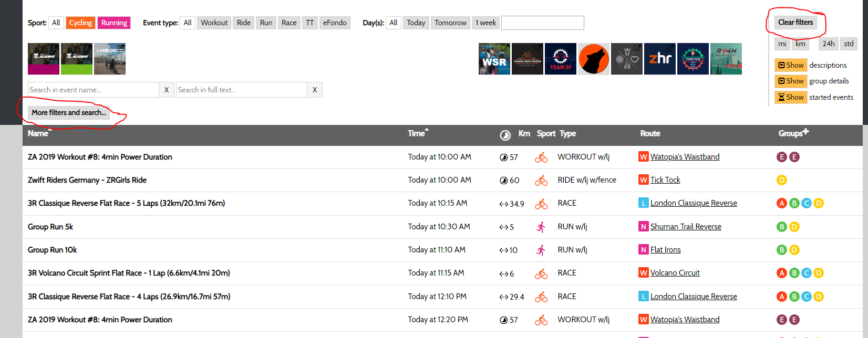Expand More filters and search
The image size is (868, 338).
tap(69, 112)
